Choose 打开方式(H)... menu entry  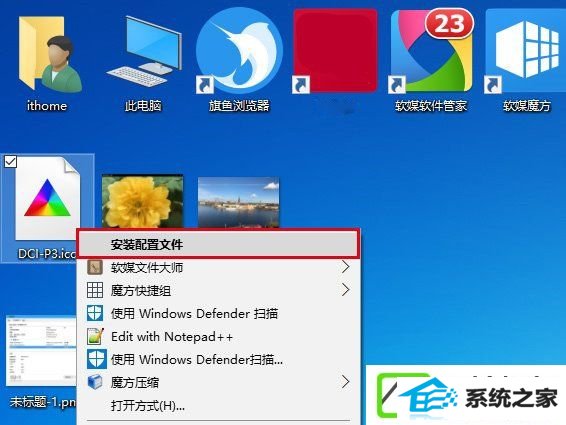coord(218,406)
